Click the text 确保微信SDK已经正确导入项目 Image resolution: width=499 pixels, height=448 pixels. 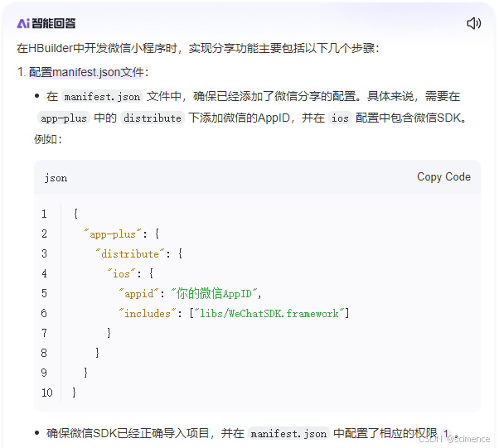128,433
